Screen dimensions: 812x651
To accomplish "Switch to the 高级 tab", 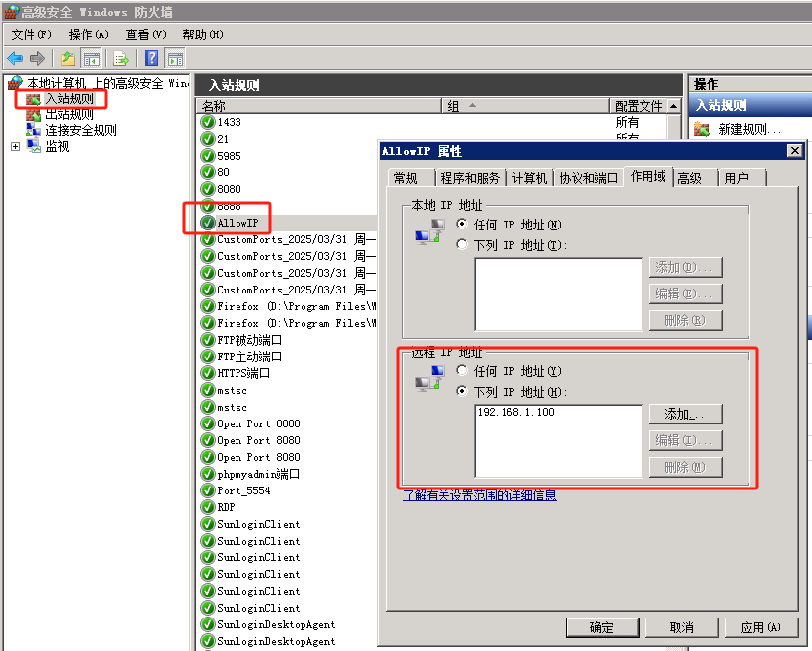I will (689, 178).
